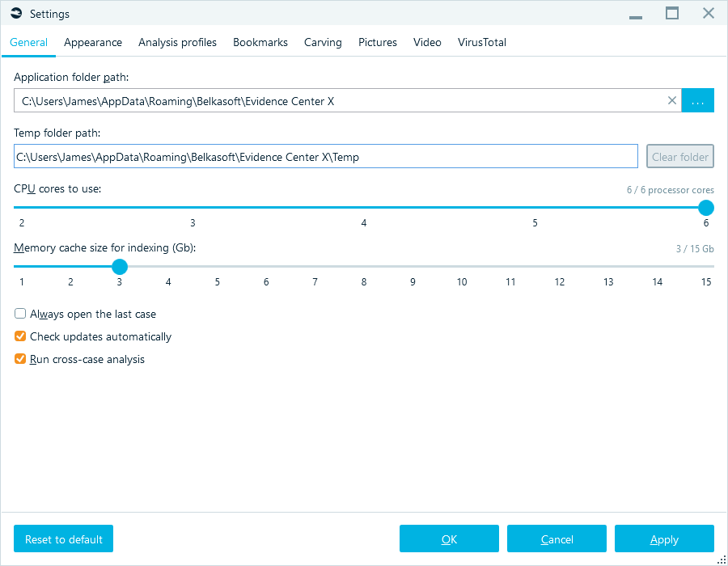
Task: Apply the settings changes
Action: click(664, 539)
